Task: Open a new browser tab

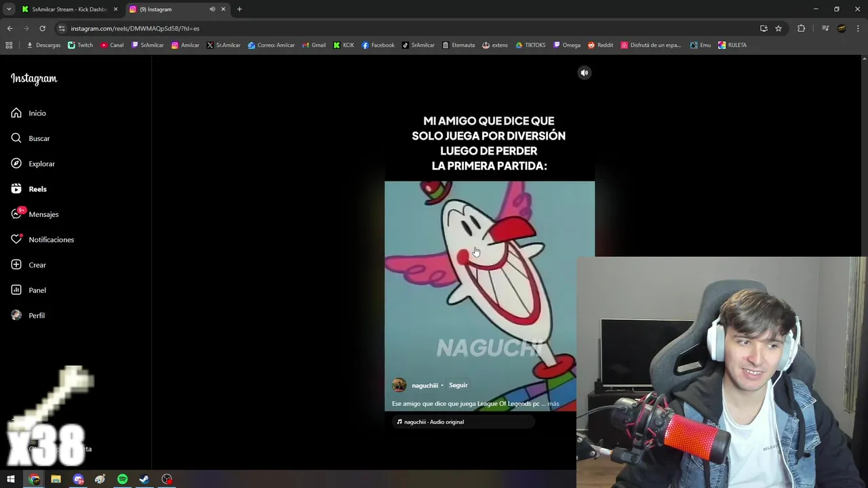Action: tap(239, 9)
